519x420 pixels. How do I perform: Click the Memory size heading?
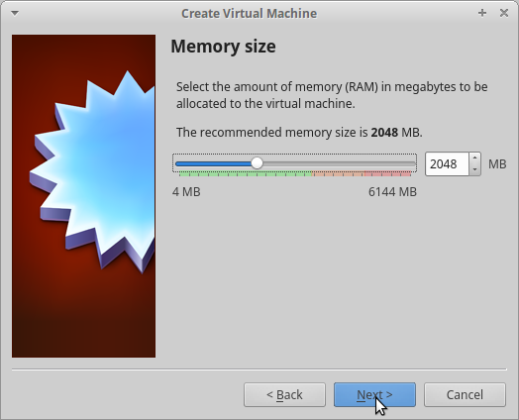click(x=223, y=46)
